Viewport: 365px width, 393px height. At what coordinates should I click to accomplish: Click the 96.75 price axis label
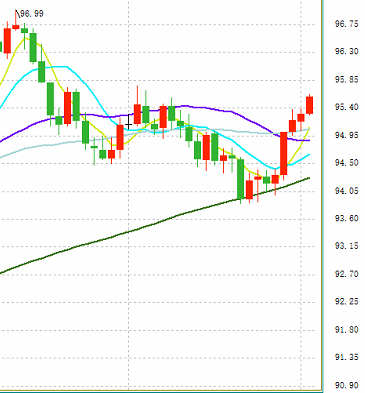point(347,24)
